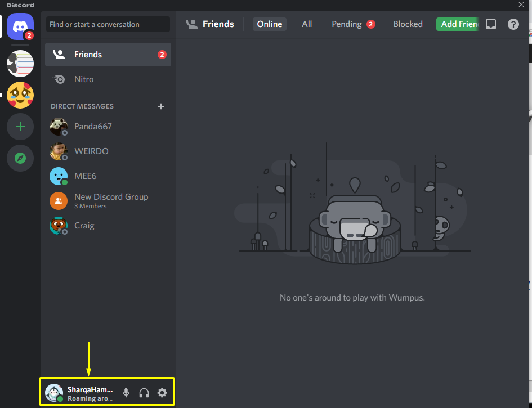Click the MEE6 bot avatar
The width and height of the screenshot is (532, 408).
click(x=59, y=176)
